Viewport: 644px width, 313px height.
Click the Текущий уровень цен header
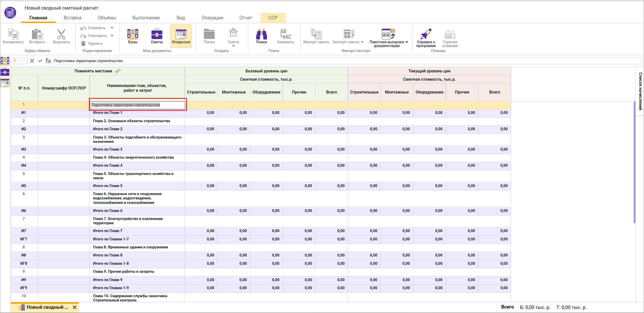point(429,71)
